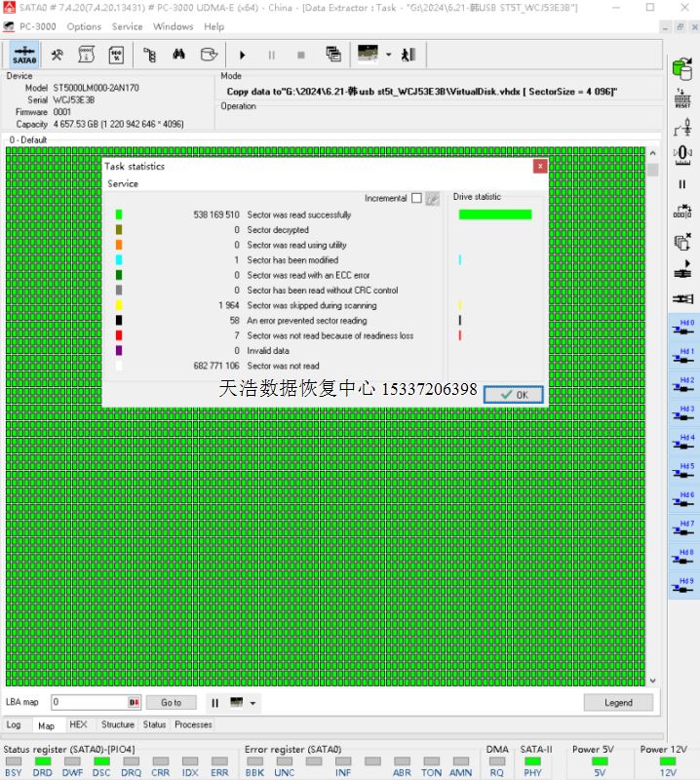Open the Service menu in statistics dialog
The image size is (700, 780).
point(123,183)
